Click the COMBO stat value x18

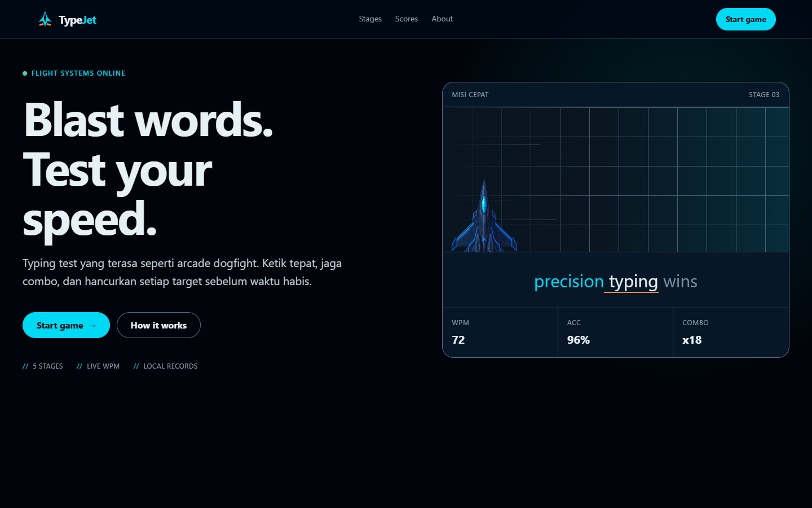692,340
